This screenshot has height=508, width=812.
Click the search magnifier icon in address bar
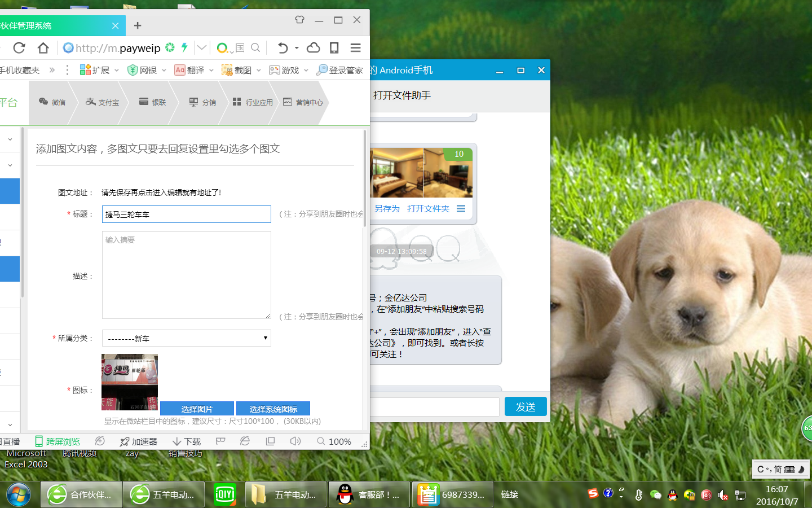tap(255, 48)
